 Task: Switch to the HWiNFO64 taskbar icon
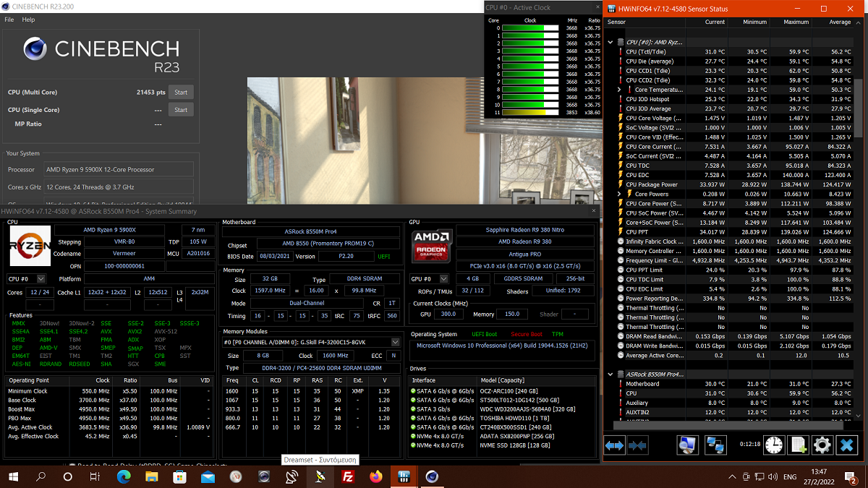(x=404, y=476)
